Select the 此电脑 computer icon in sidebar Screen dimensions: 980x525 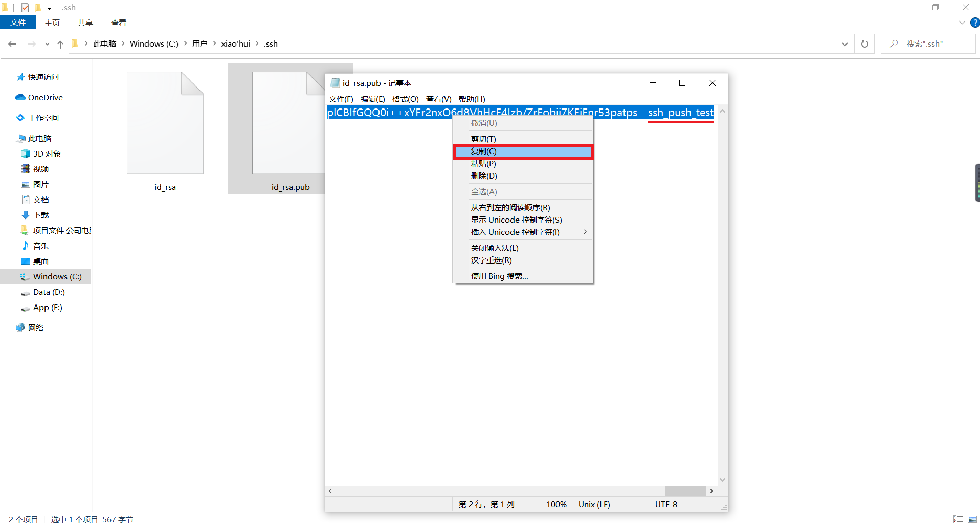(21, 138)
